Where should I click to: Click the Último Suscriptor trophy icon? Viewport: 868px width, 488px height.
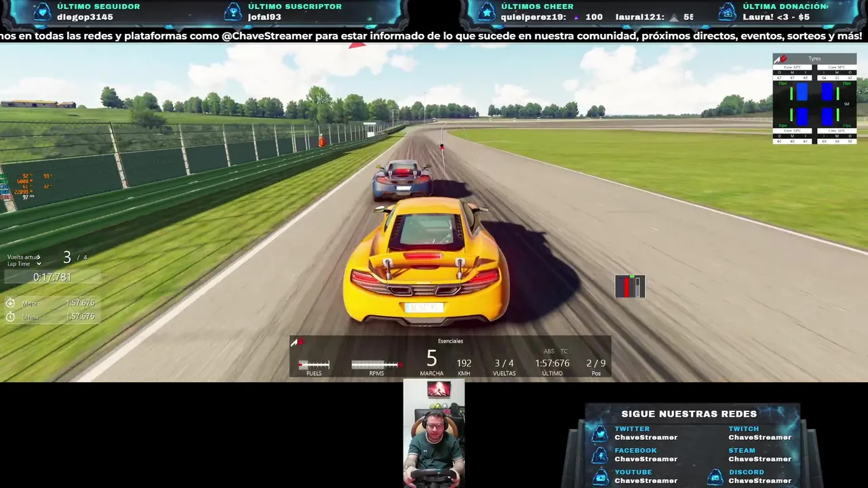coord(233,12)
